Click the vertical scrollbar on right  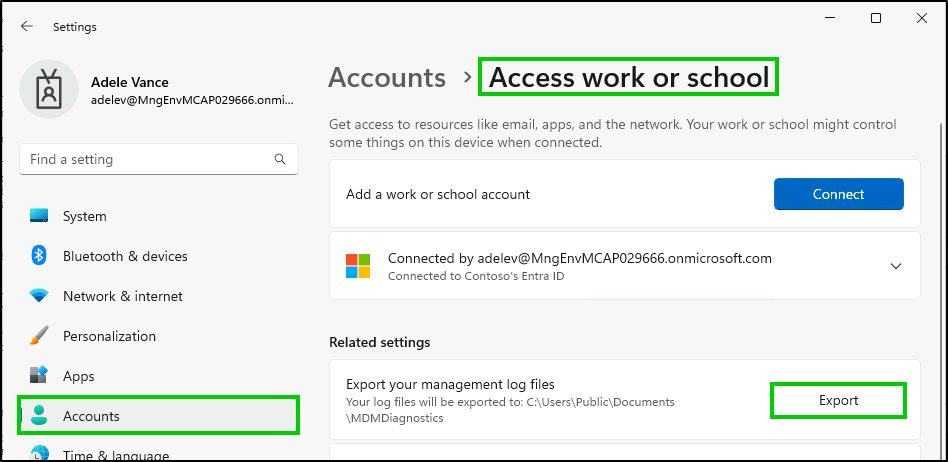(941, 290)
